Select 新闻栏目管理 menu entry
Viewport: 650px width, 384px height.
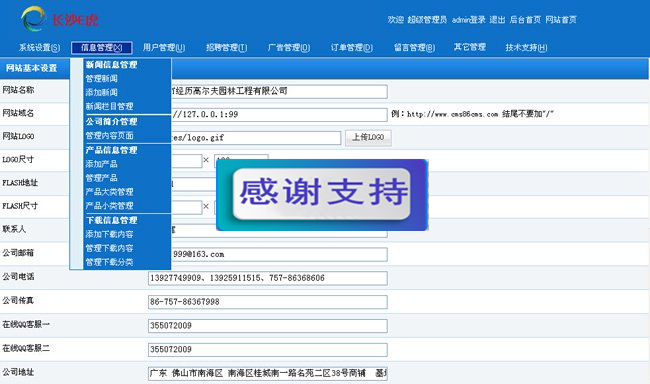tap(109, 106)
